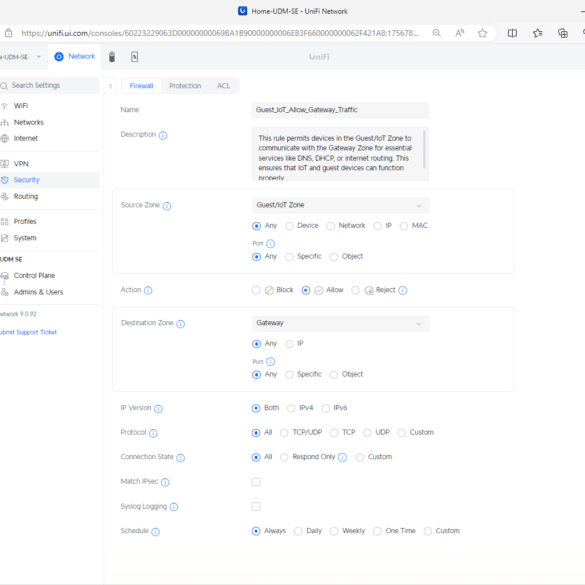The width and height of the screenshot is (585, 585).
Task: Open the Source Zone dropdown
Action: click(341, 206)
